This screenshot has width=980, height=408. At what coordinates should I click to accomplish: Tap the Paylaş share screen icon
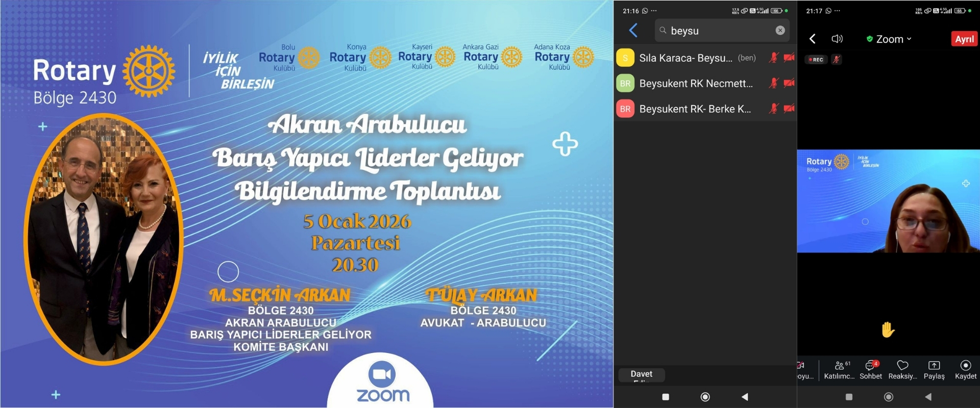(934, 370)
